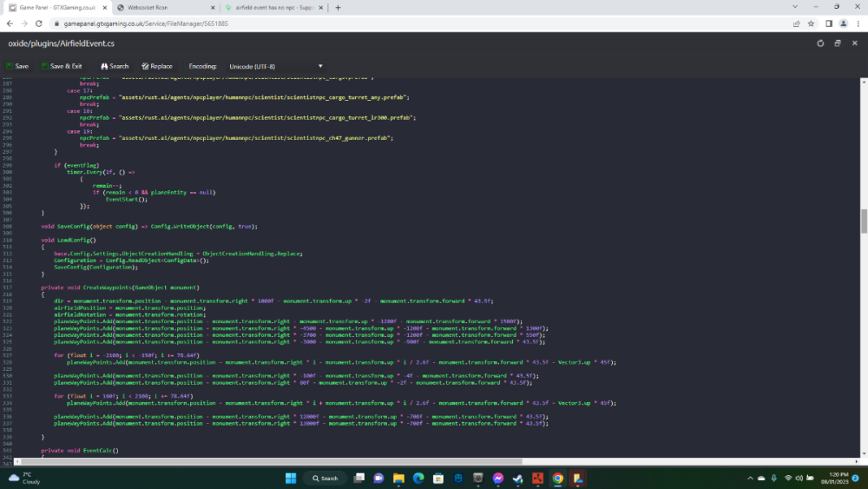868x489 pixels.
Task: Click the 'SaveConfig(Configuration);' line
Action: [x=95, y=267]
